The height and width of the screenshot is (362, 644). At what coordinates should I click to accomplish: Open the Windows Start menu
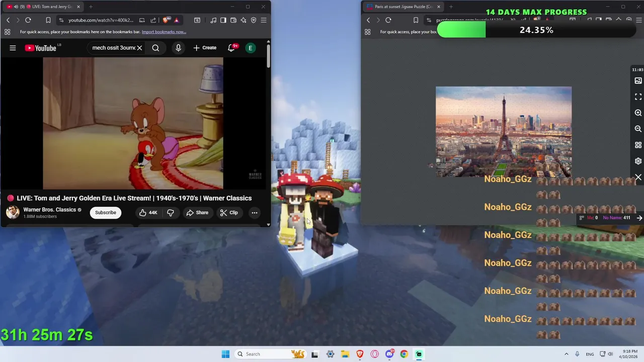coord(225,354)
